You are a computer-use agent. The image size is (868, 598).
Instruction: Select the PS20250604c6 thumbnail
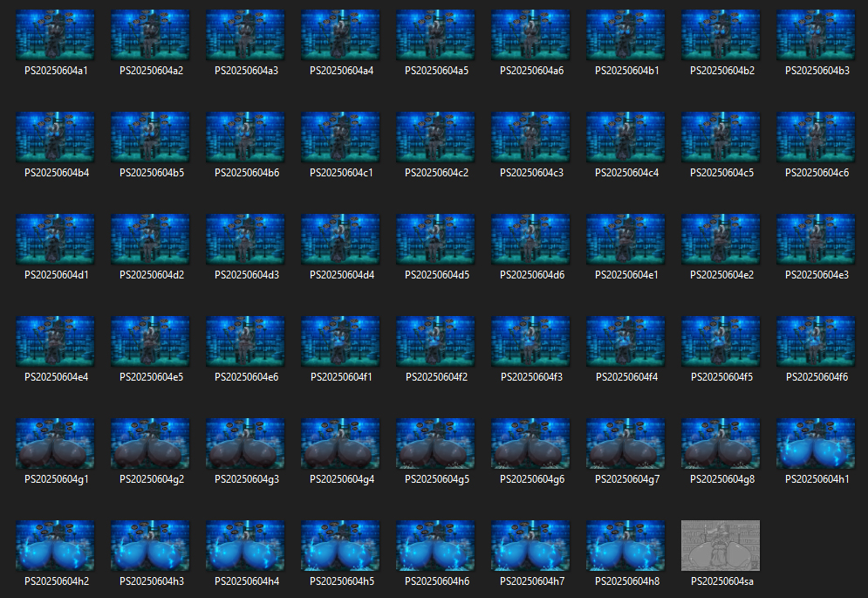[x=816, y=137]
